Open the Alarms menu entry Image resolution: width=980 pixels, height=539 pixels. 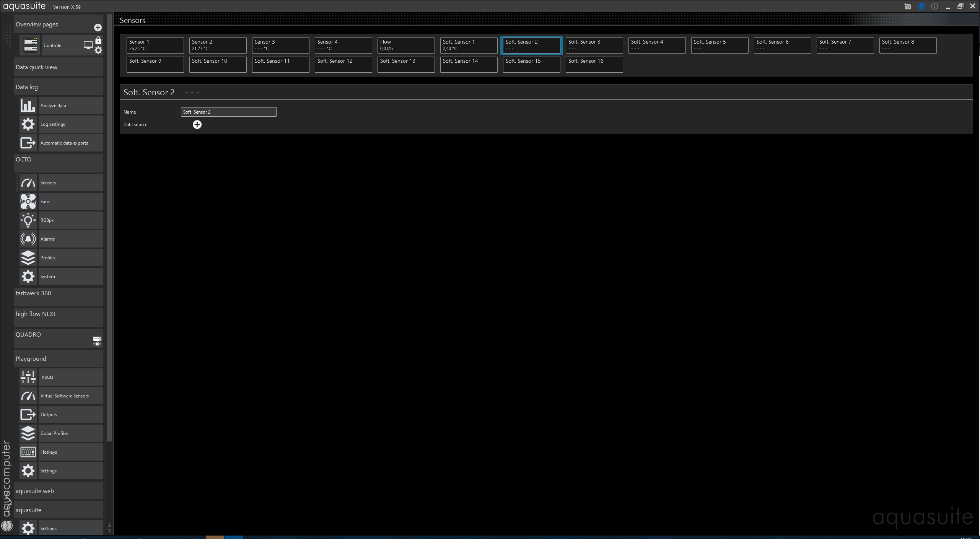click(x=71, y=239)
